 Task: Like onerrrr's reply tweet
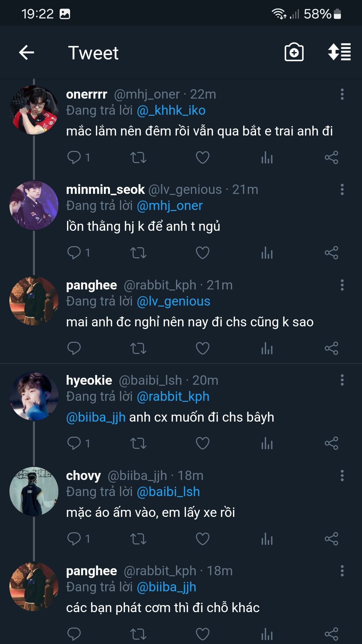point(202,157)
